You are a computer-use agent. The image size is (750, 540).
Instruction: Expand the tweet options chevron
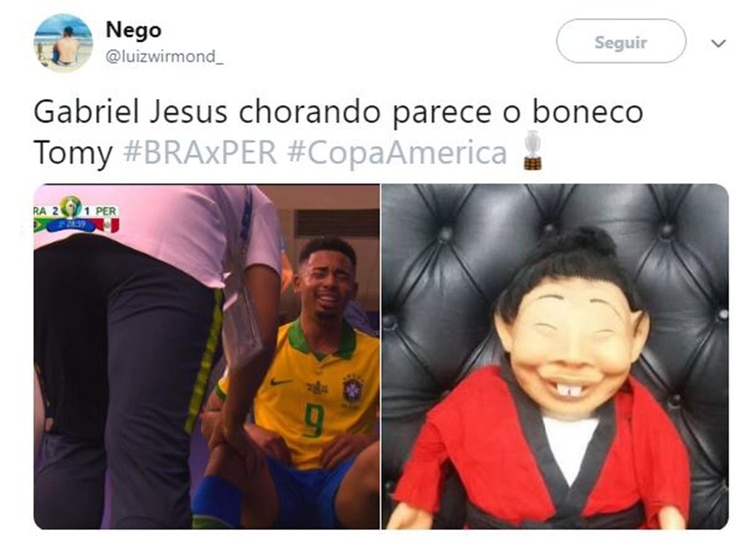click(718, 44)
